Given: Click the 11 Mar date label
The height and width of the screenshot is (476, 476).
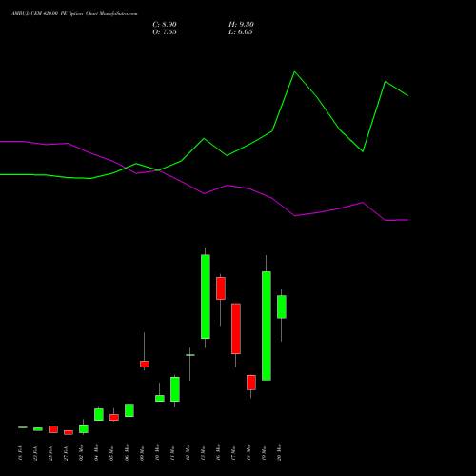Looking at the screenshot, I should coord(172,452).
